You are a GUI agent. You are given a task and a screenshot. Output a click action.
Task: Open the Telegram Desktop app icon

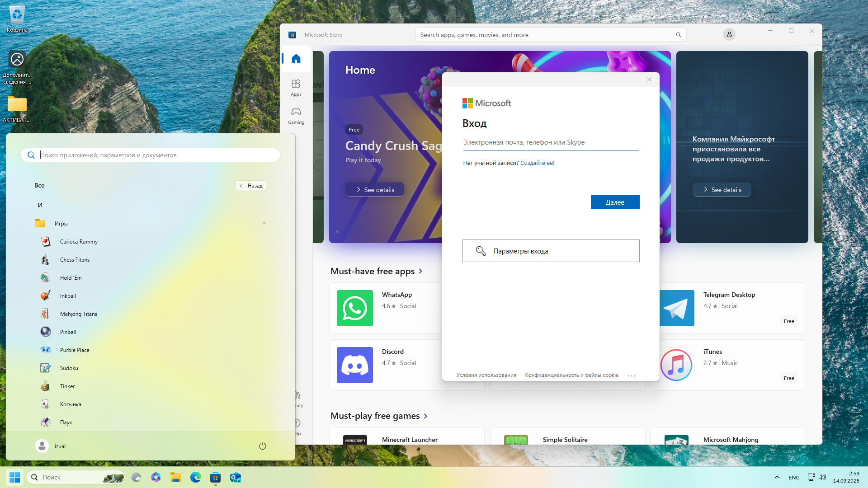676,308
